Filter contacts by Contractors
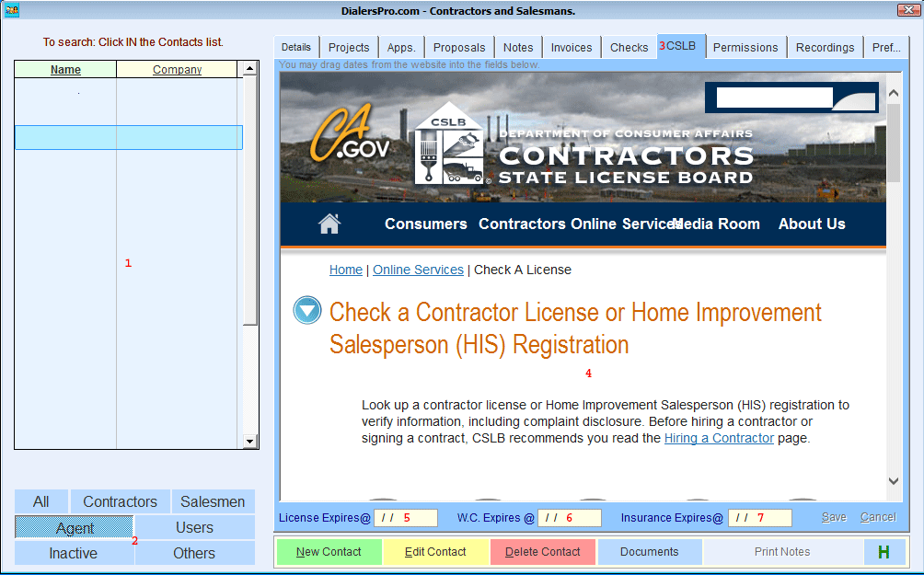 click(x=121, y=501)
